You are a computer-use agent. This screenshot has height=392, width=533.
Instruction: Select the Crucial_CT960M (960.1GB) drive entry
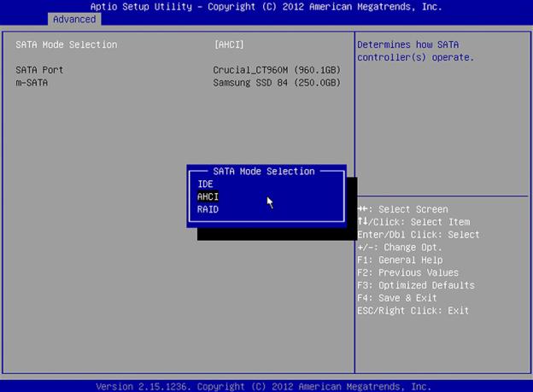pos(277,70)
